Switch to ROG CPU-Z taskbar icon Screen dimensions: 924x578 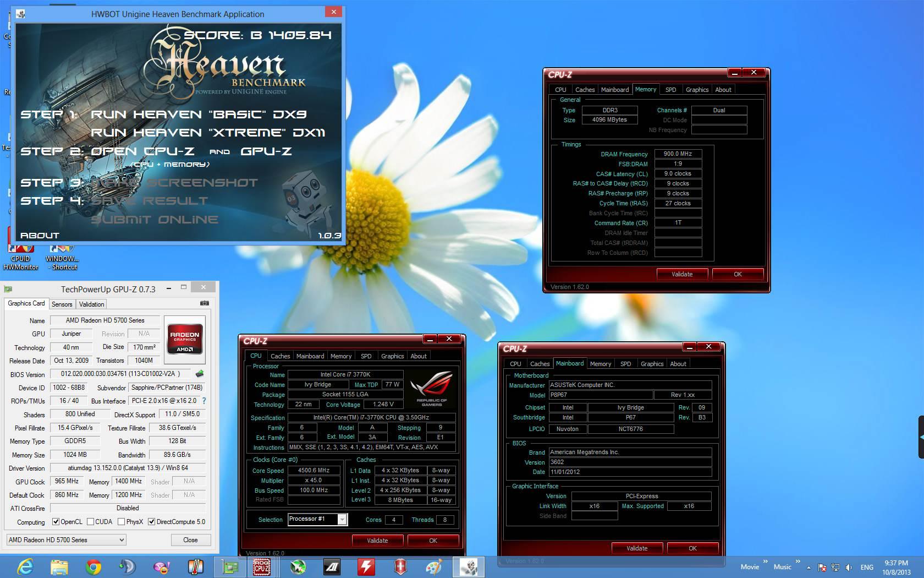tap(261, 566)
